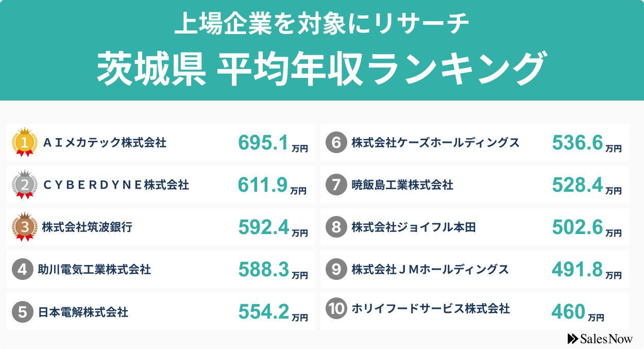Click the 695.1 万円 salary value
This screenshot has width=644, height=349.
point(273,143)
